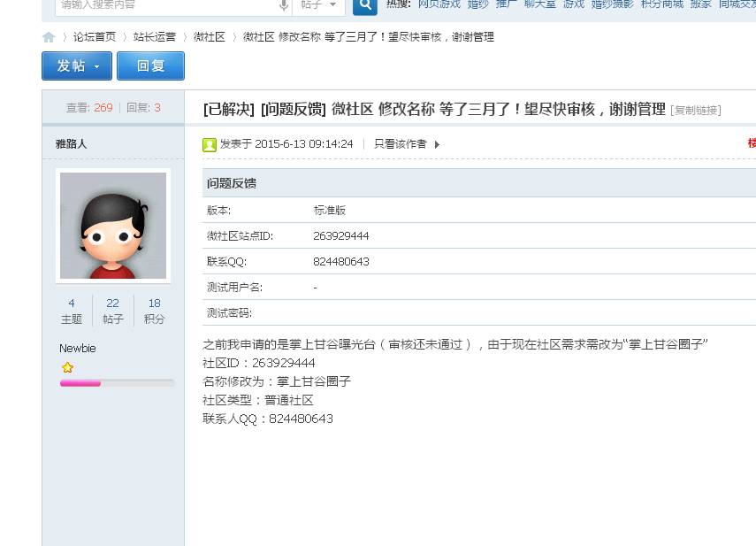Open 站长运营 breadcrumb link
This screenshot has width=756, height=546.
[x=155, y=37]
